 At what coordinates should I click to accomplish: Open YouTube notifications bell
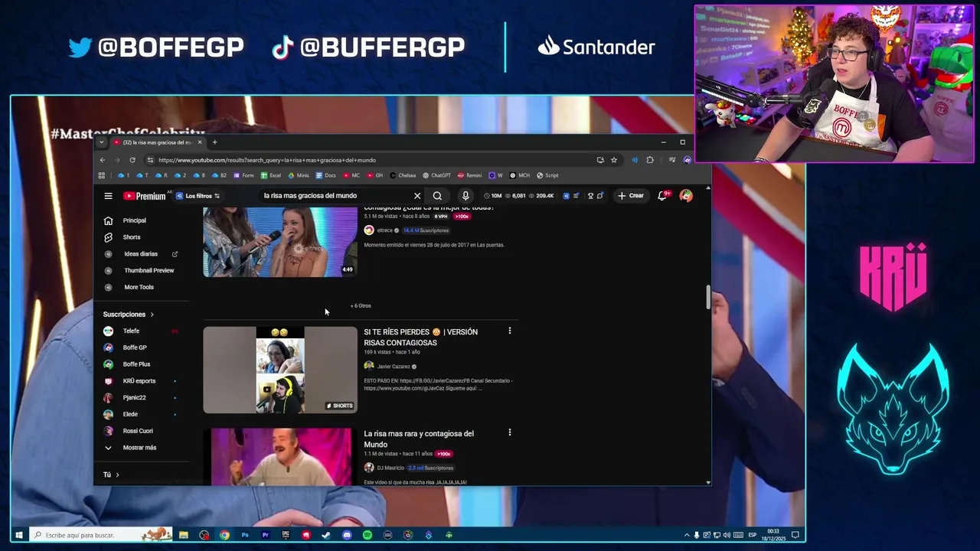coord(663,196)
